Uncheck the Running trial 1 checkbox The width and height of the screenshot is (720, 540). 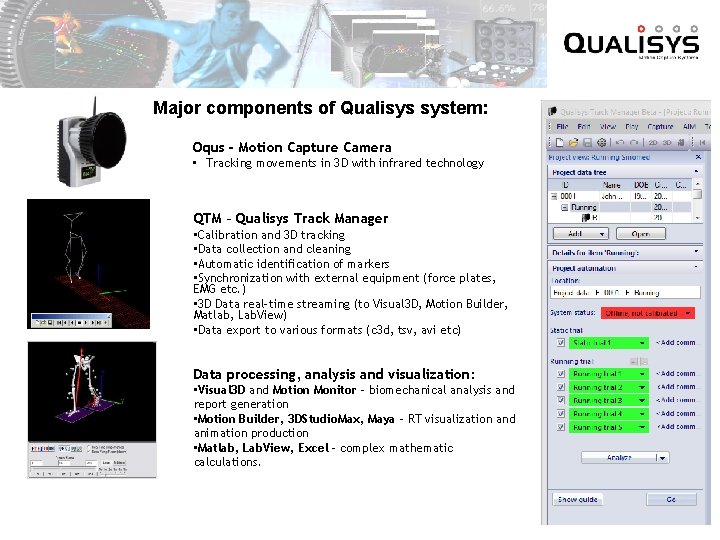(x=561, y=374)
